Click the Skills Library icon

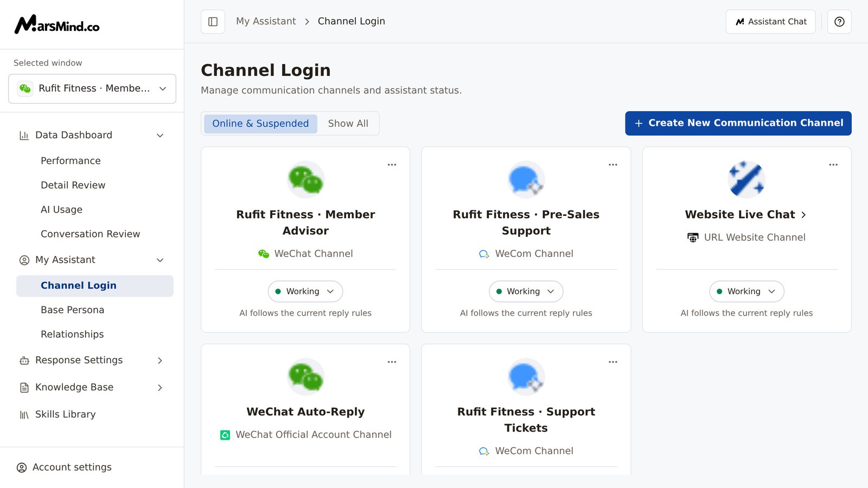click(24, 415)
